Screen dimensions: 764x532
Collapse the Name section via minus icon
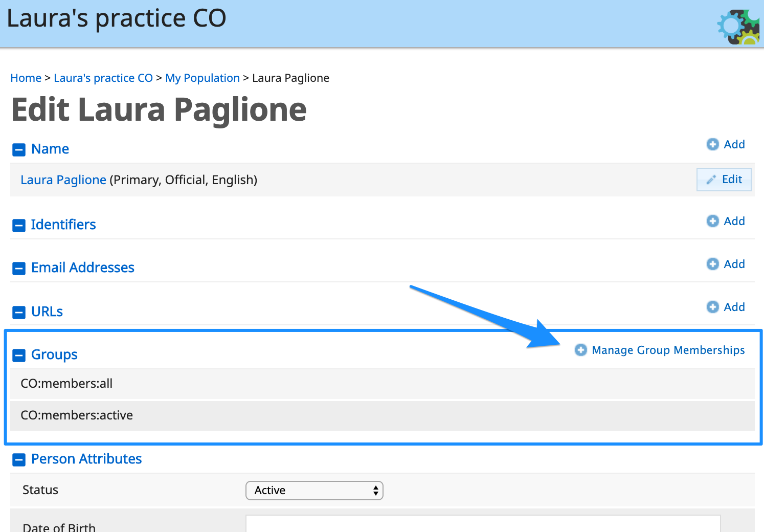[x=19, y=150]
